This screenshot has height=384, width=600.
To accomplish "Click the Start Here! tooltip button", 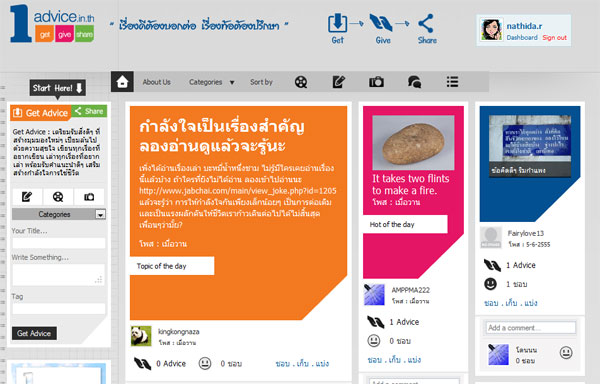I will (58, 88).
